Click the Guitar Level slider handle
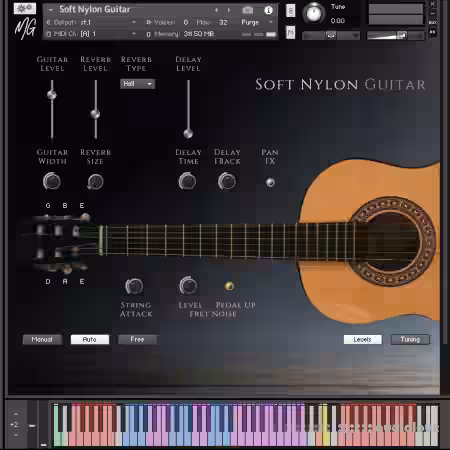450x450 pixels. (52, 95)
